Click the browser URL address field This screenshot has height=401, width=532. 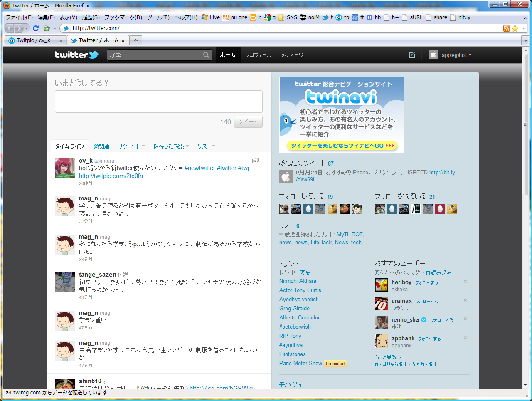tap(287, 28)
